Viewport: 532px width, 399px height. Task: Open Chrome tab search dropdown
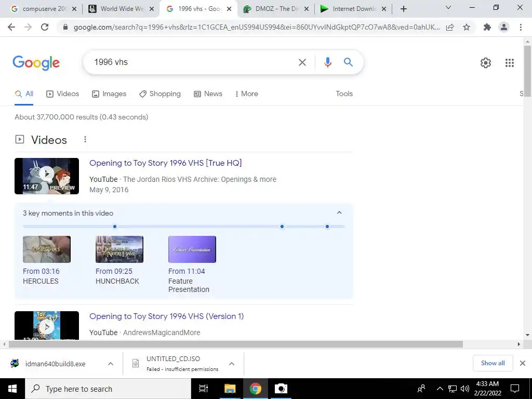pyautogui.click(x=448, y=7)
